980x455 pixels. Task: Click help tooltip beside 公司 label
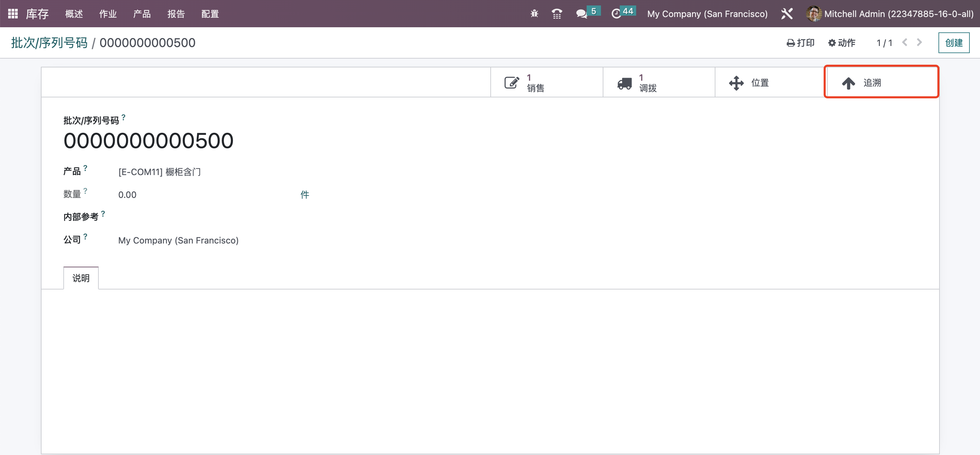pyautogui.click(x=85, y=236)
